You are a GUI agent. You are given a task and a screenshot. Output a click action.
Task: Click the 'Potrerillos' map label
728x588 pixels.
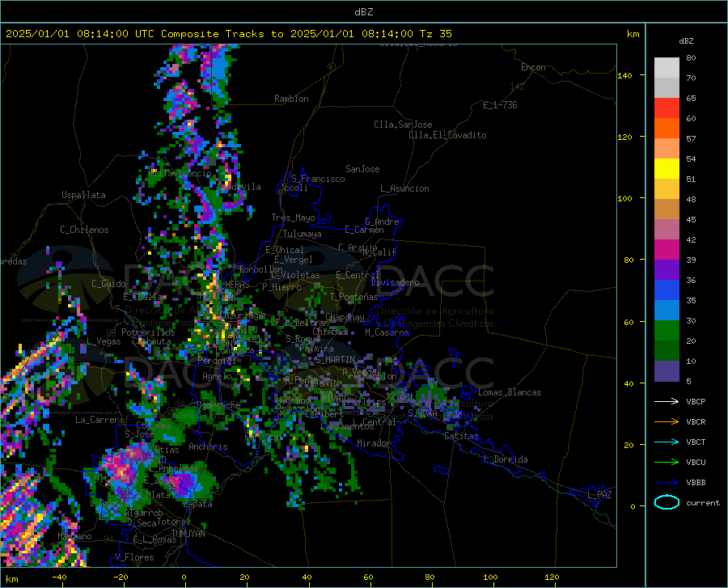tap(148, 332)
